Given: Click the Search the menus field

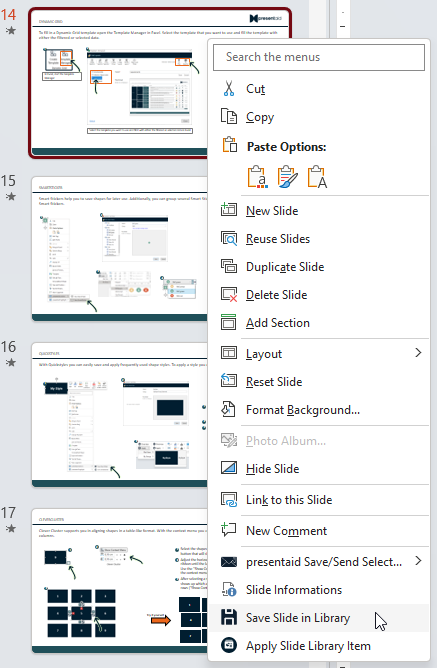Looking at the screenshot, I should point(319,57).
